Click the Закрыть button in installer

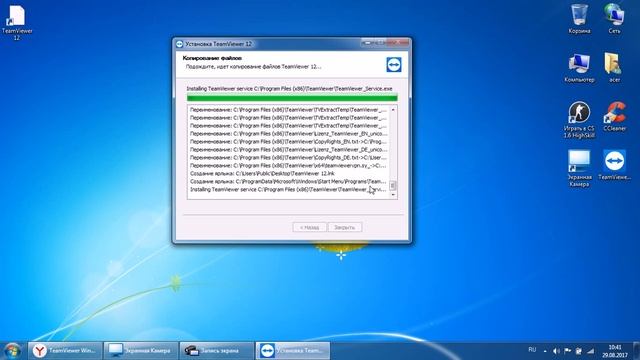(x=345, y=227)
